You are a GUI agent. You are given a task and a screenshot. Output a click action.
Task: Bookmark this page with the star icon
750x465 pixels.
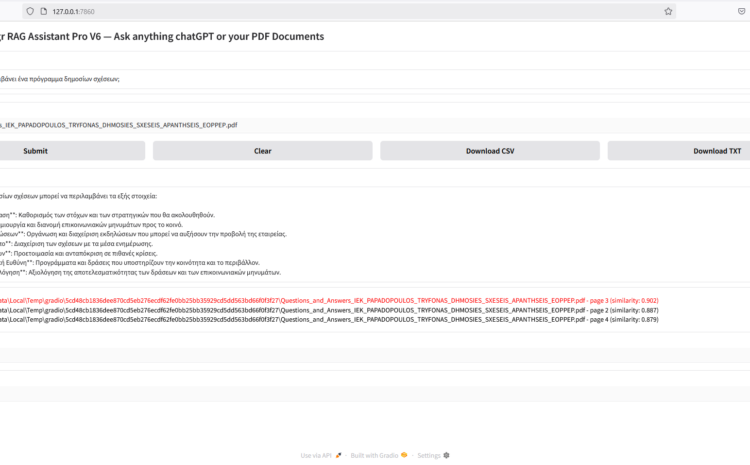coord(668,11)
